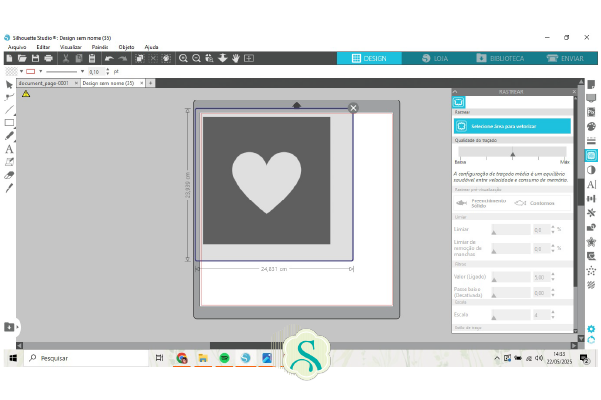The height and width of the screenshot is (400, 601).
Task: Open the Editar menu
Action: click(43, 47)
